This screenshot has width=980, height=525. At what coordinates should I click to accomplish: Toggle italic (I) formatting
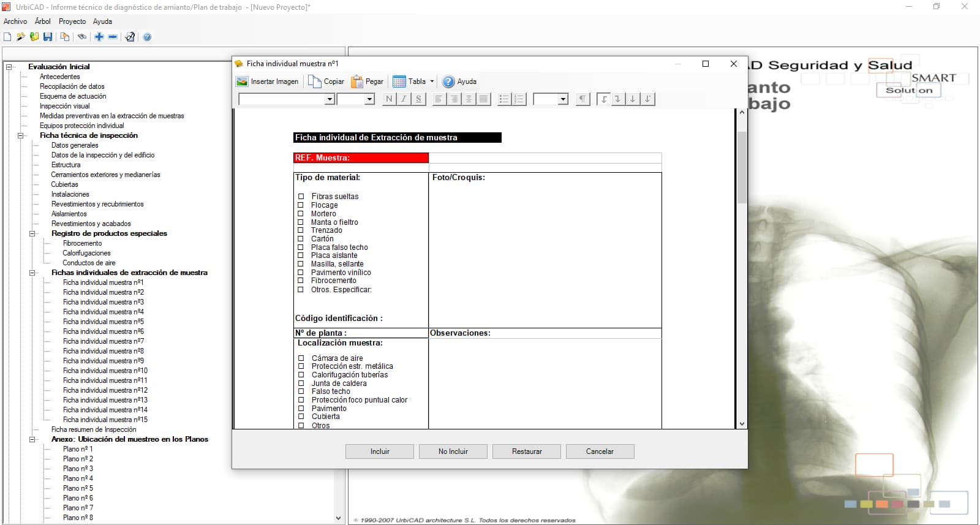pyautogui.click(x=404, y=99)
